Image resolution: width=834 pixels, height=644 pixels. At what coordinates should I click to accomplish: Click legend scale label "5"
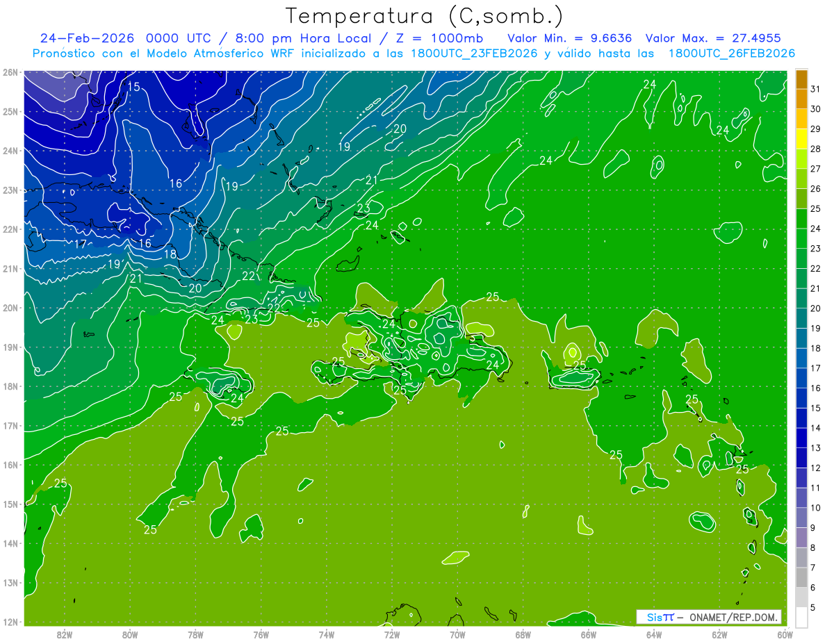pyautogui.click(x=813, y=607)
